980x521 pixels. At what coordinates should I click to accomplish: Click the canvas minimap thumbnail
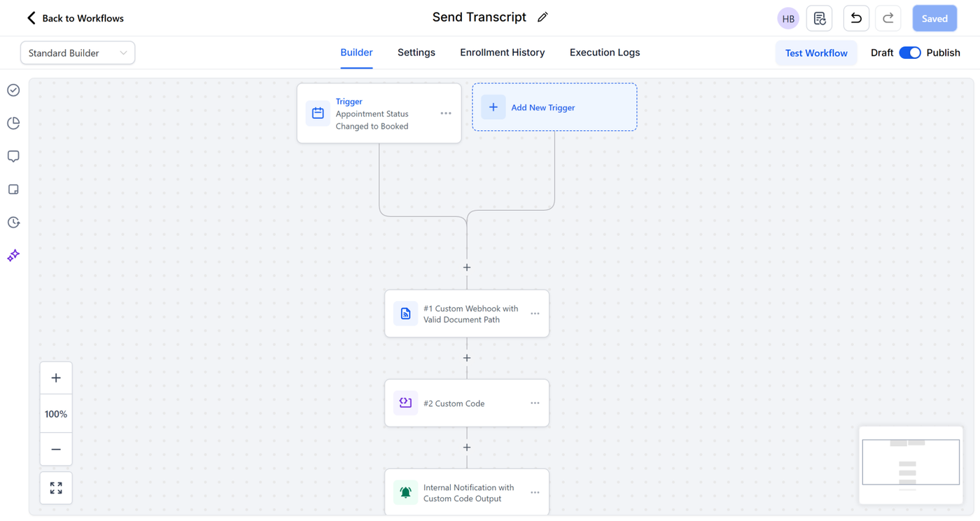pos(911,463)
